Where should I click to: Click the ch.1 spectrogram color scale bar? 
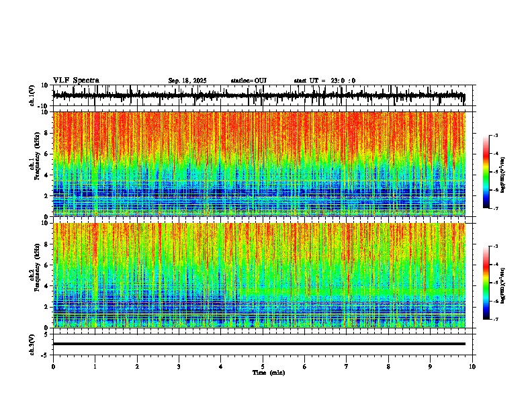[x=486, y=172]
